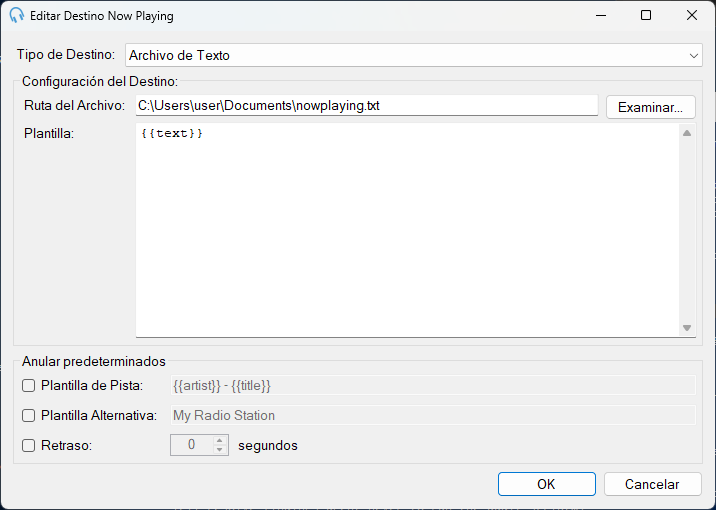Click inside the Plantilla template text area
The height and width of the screenshot is (510, 716).
[407, 230]
